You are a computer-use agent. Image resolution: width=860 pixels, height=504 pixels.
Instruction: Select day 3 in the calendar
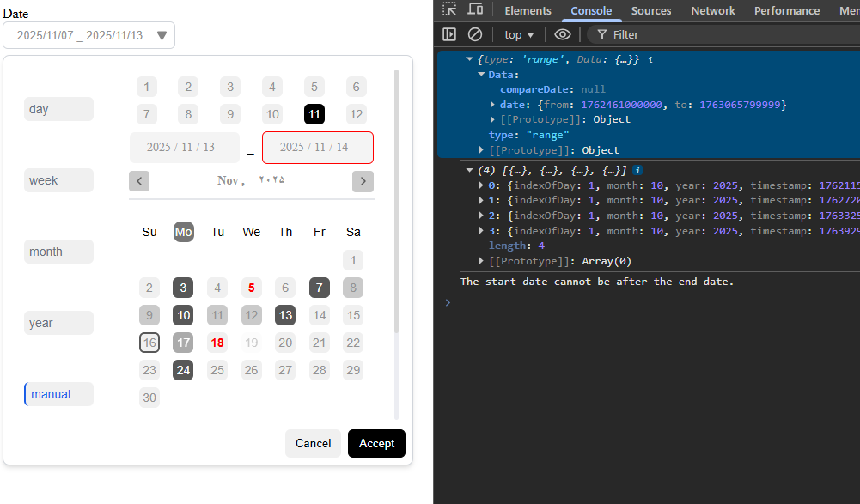click(183, 288)
